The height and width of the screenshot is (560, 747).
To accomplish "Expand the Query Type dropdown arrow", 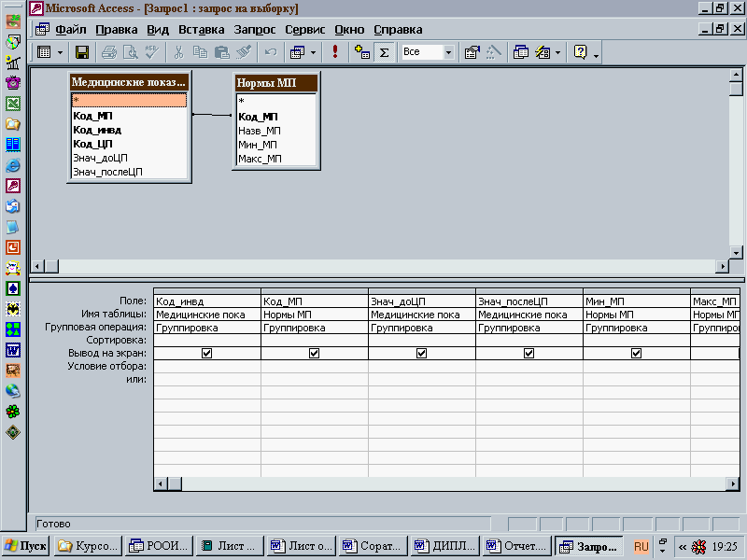I will point(313,52).
